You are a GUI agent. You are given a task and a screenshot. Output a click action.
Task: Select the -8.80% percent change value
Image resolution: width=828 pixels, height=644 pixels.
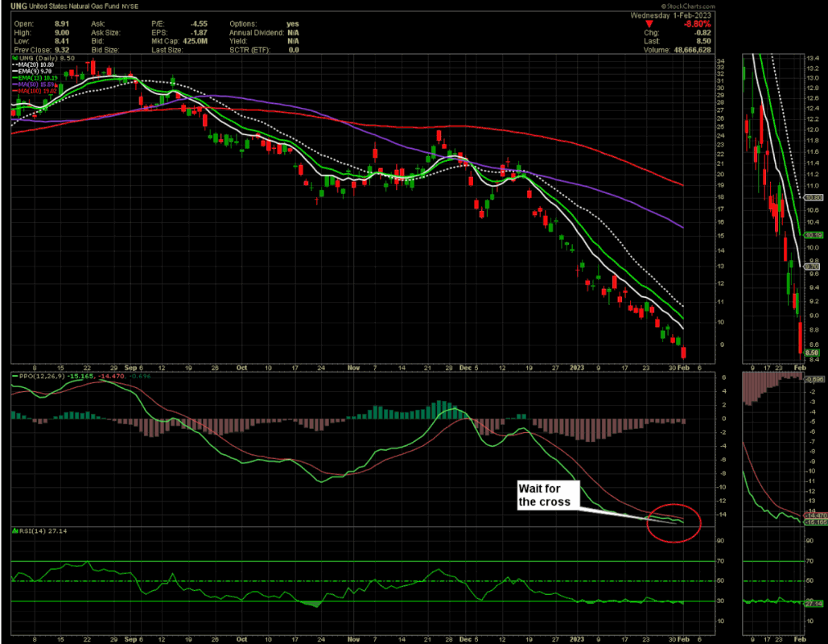(697, 24)
